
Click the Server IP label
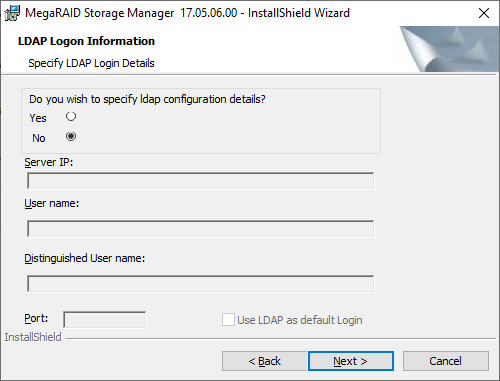point(49,162)
